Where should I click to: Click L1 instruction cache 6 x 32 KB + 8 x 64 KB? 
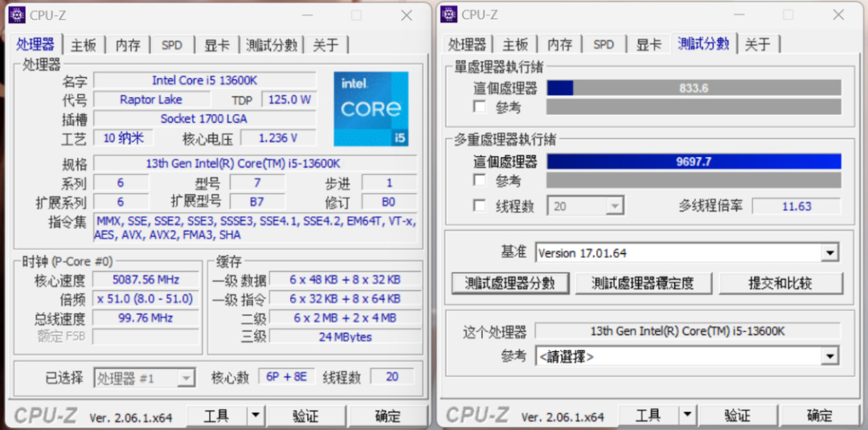pyautogui.click(x=346, y=299)
